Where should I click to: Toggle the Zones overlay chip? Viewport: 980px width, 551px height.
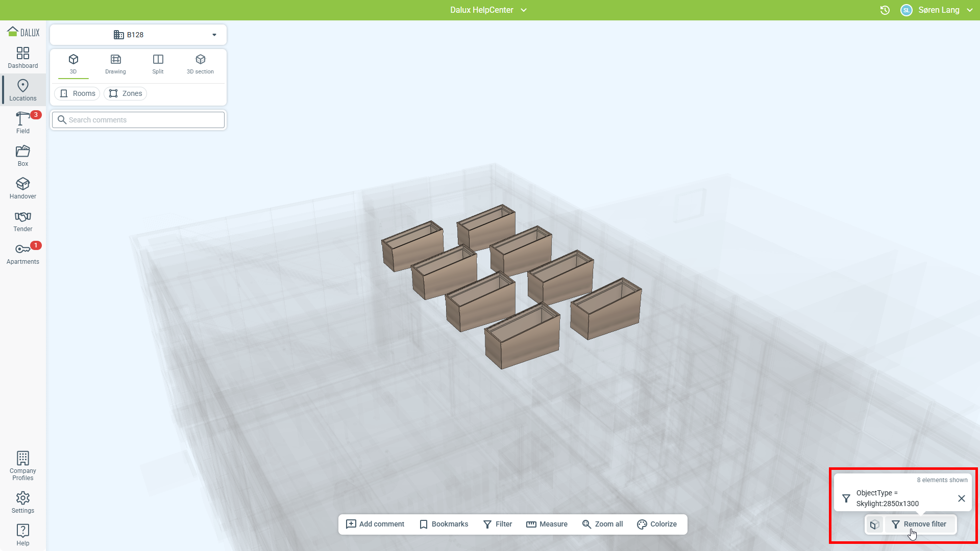click(x=126, y=93)
